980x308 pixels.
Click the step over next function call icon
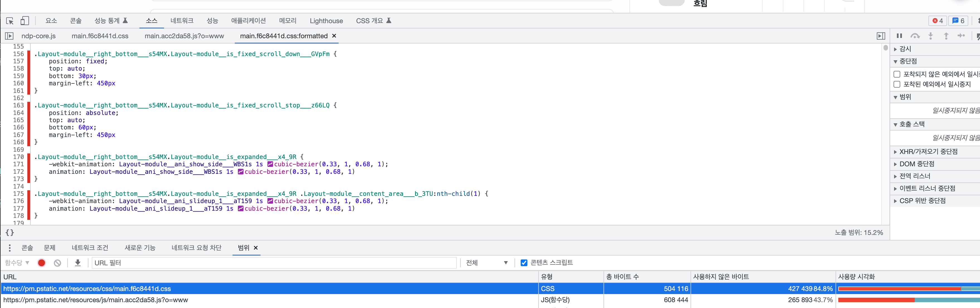(x=915, y=35)
